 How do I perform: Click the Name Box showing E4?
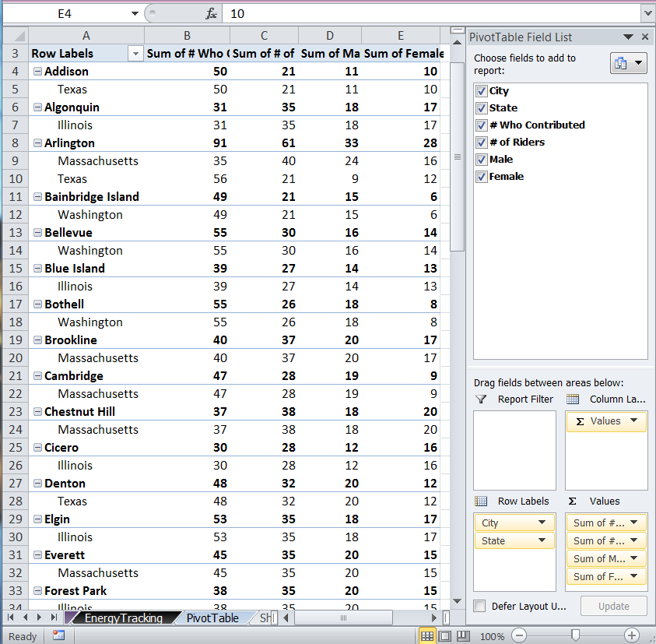click(65, 14)
